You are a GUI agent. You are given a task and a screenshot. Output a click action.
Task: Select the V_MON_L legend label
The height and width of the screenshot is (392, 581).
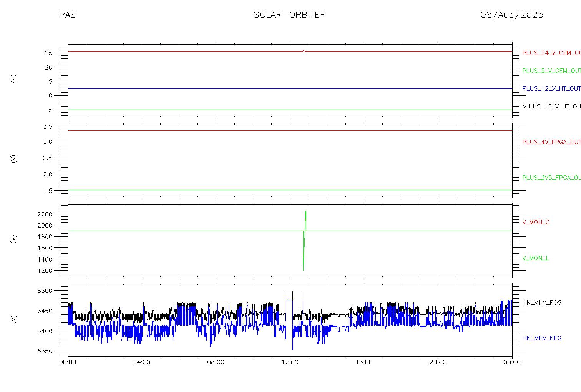tap(535, 258)
